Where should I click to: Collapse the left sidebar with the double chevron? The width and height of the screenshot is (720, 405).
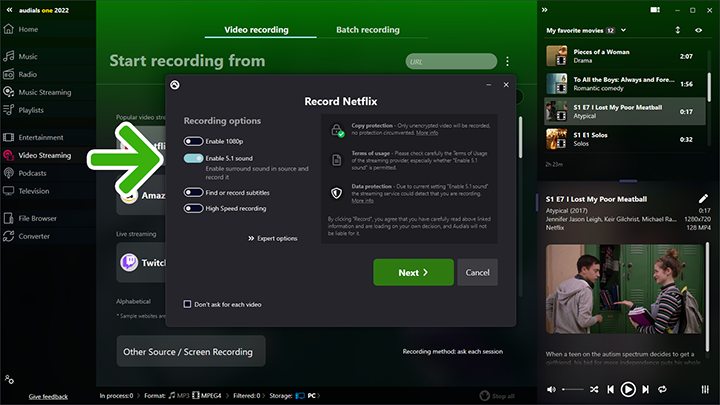tap(9, 10)
